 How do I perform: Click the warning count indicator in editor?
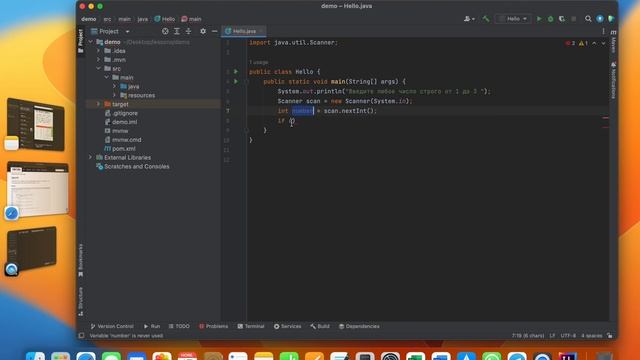coord(583,43)
